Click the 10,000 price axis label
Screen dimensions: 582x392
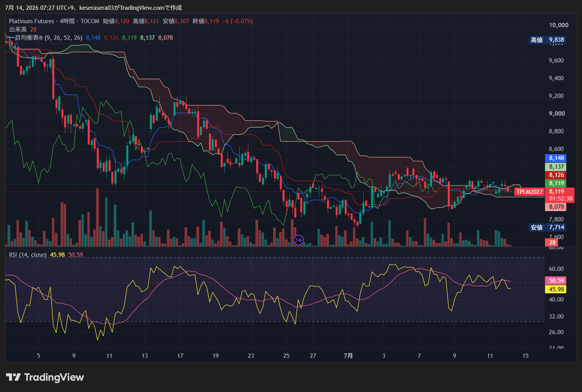click(x=559, y=25)
